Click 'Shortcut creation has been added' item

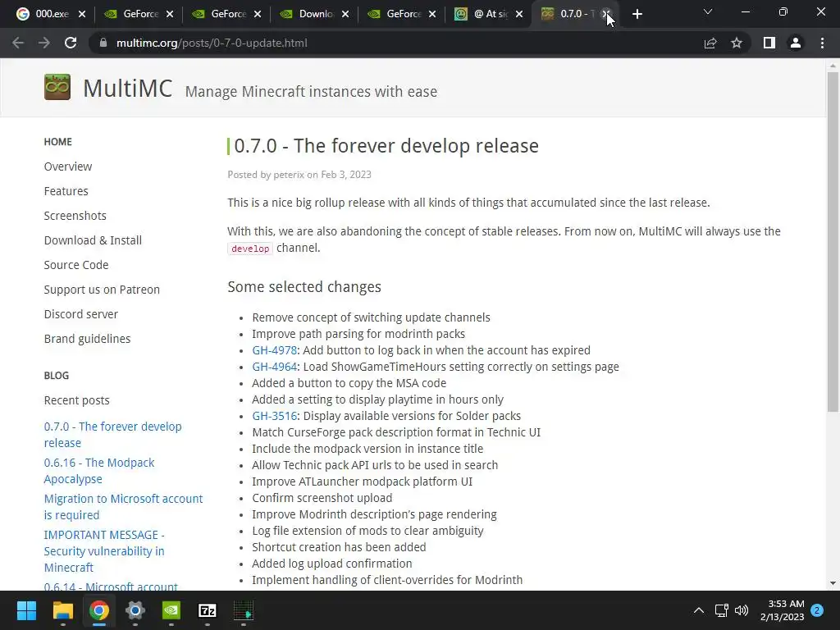pyautogui.click(x=339, y=547)
